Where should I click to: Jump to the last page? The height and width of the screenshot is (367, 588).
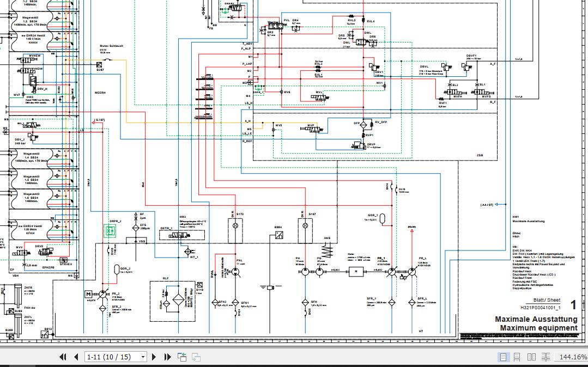click(168, 357)
